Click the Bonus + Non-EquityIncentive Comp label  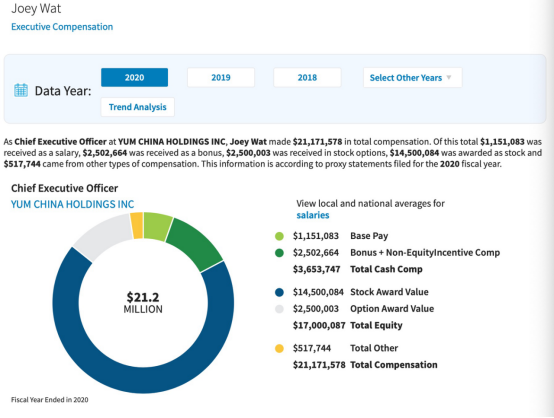click(425, 253)
